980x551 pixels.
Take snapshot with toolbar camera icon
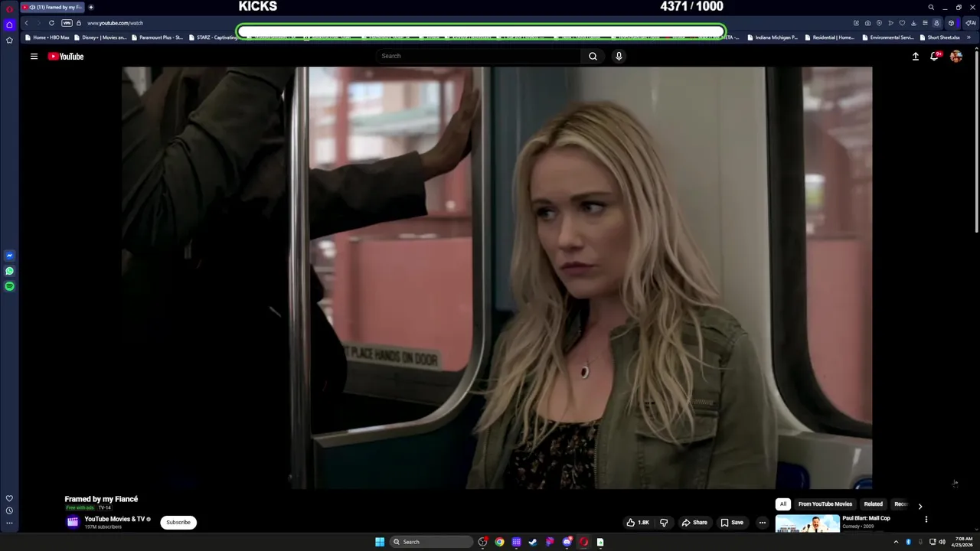[x=867, y=23]
